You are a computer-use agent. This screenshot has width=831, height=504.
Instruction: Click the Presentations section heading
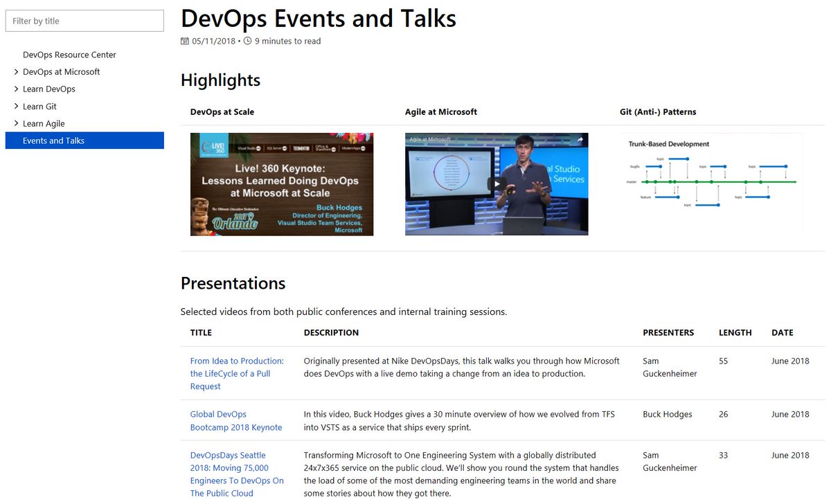(233, 283)
